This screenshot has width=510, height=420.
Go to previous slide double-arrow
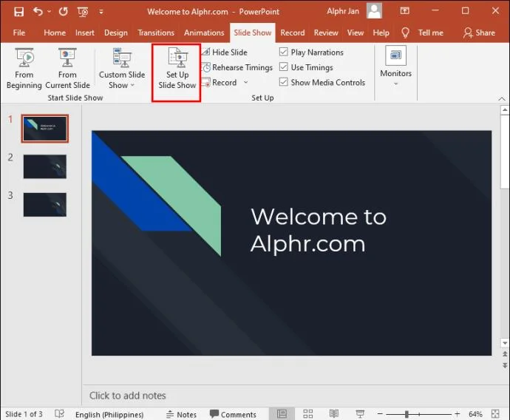[x=505, y=354]
